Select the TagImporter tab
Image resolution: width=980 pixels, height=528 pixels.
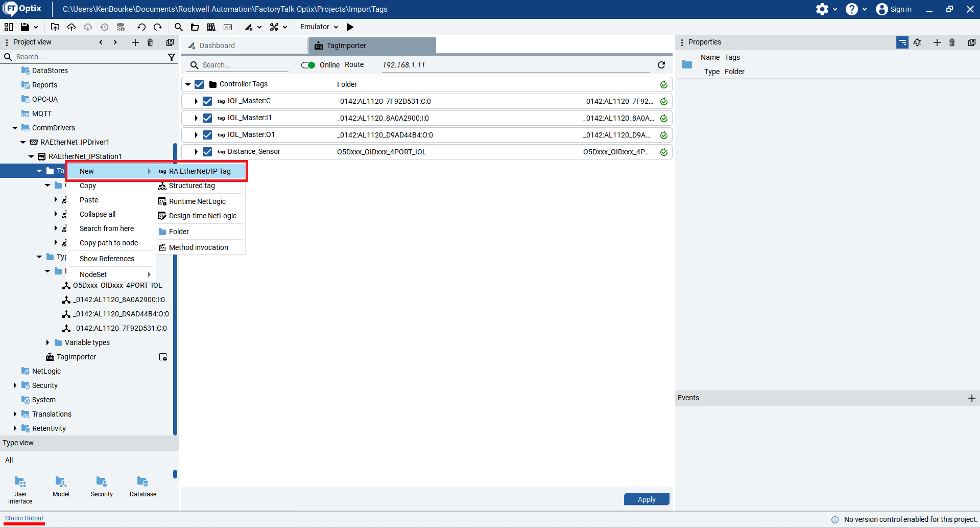point(372,45)
